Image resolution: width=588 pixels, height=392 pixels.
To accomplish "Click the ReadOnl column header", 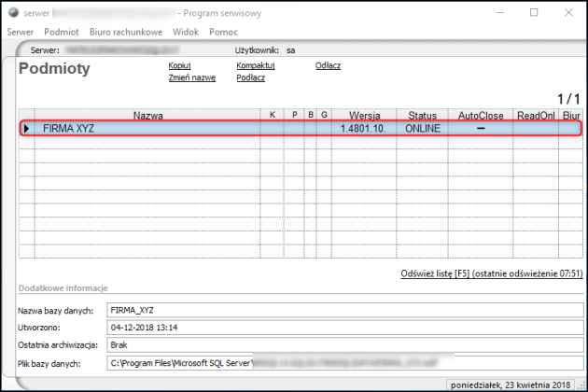I will (536, 115).
